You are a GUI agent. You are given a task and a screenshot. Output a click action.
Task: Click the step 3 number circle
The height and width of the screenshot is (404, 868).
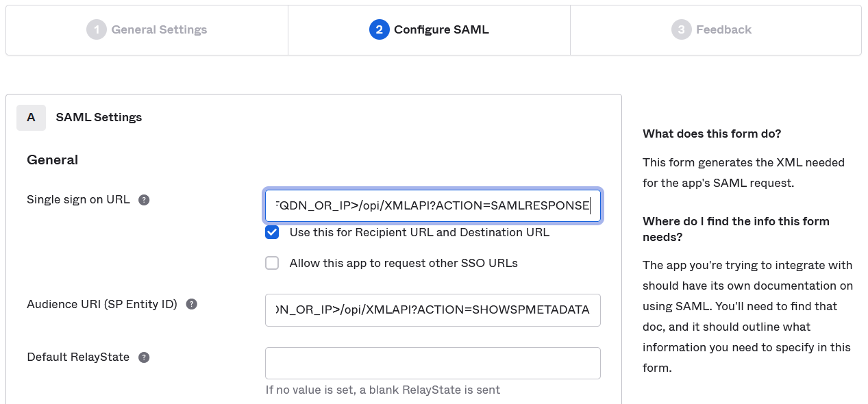681,29
